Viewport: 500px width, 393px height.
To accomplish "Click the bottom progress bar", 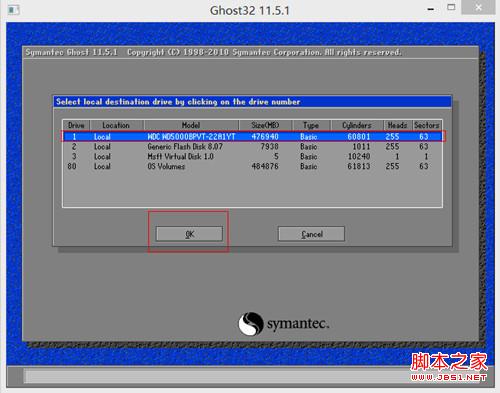I will pos(251,377).
